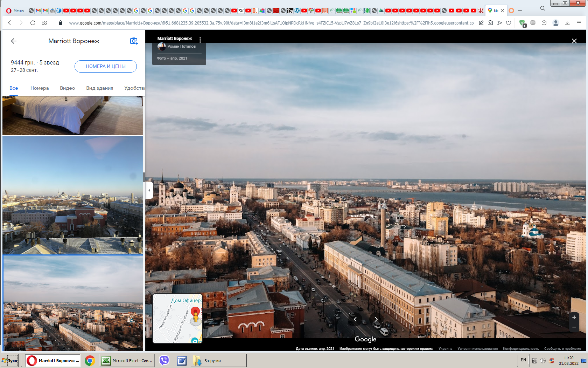Open the pinboard edit icon in address bar
588x368 pixels.
click(x=481, y=23)
